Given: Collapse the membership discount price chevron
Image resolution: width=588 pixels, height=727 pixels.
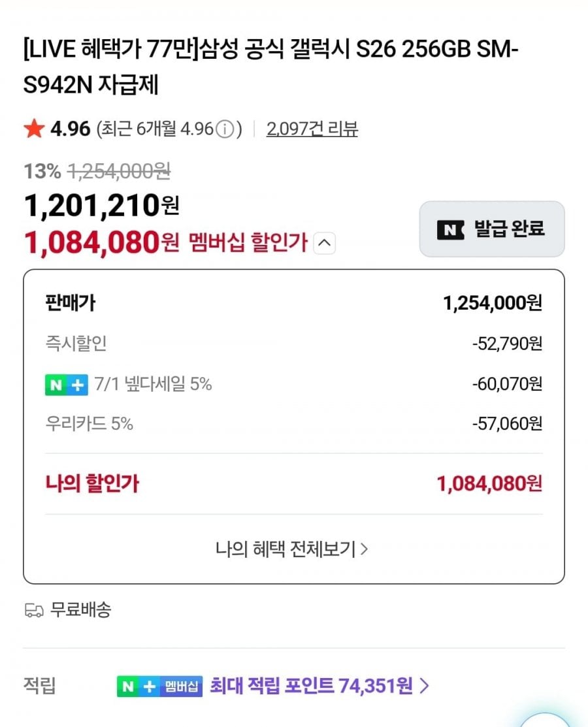Looking at the screenshot, I should click(325, 243).
